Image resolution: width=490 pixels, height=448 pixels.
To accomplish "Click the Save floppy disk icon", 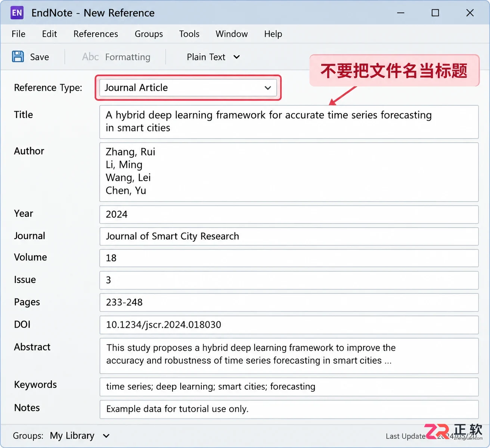I will [18, 56].
